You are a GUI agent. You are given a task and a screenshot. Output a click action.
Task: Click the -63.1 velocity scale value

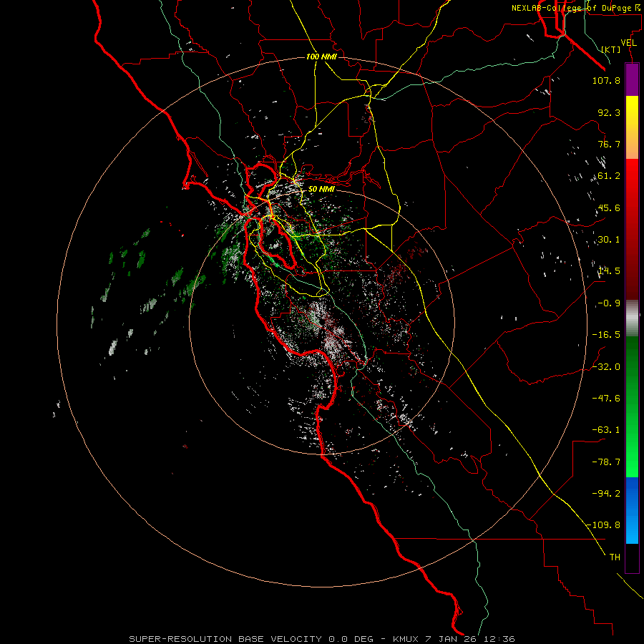click(606, 430)
